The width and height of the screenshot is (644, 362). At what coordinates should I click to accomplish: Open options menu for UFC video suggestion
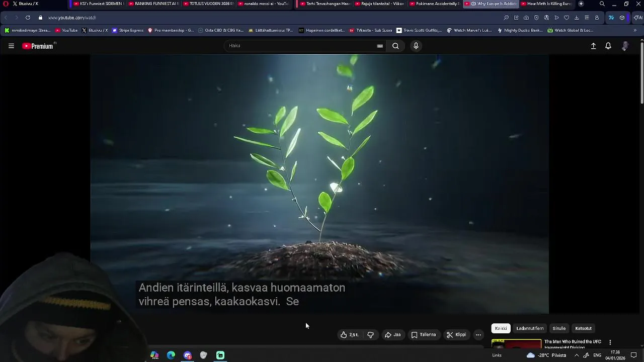coord(610,342)
